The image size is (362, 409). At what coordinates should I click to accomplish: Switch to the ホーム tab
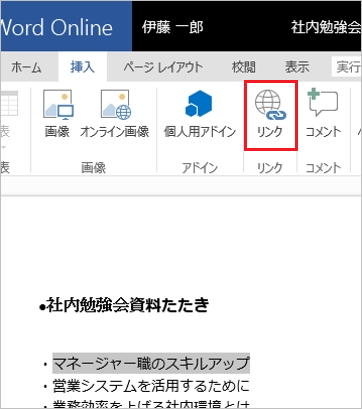(x=26, y=68)
